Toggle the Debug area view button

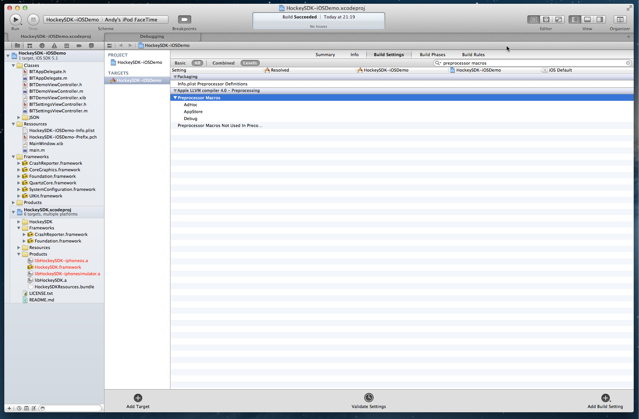pos(587,19)
